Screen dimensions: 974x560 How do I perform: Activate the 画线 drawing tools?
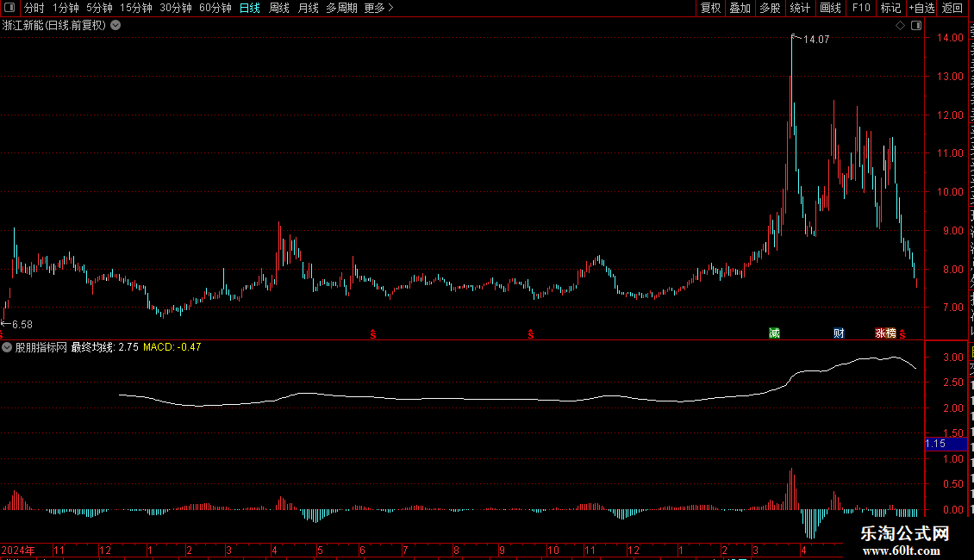pyautogui.click(x=831, y=8)
